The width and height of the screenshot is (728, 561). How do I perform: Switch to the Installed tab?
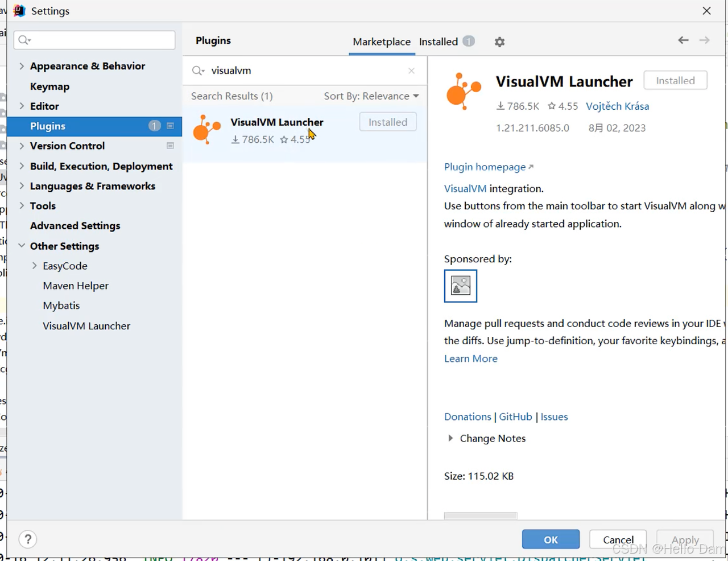click(x=439, y=42)
